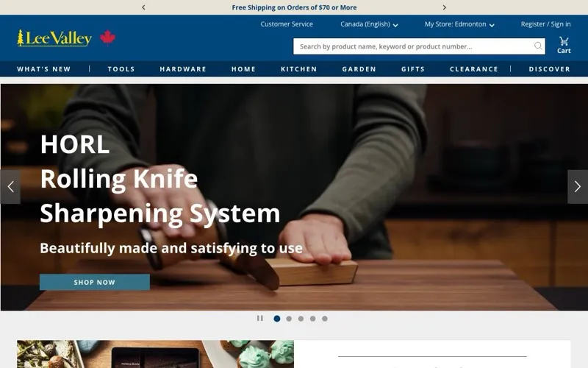
Task: Pause the hero carousel autoplay
Action: 260,319
